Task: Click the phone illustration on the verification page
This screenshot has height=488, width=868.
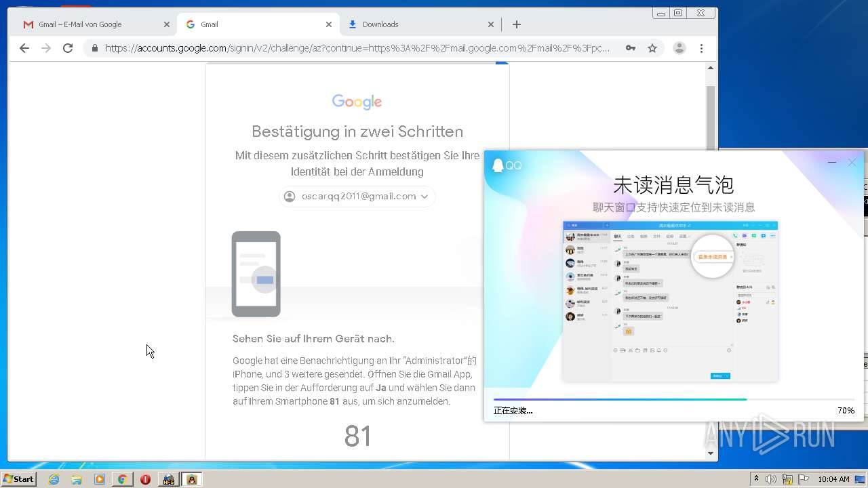Action: (x=256, y=274)
